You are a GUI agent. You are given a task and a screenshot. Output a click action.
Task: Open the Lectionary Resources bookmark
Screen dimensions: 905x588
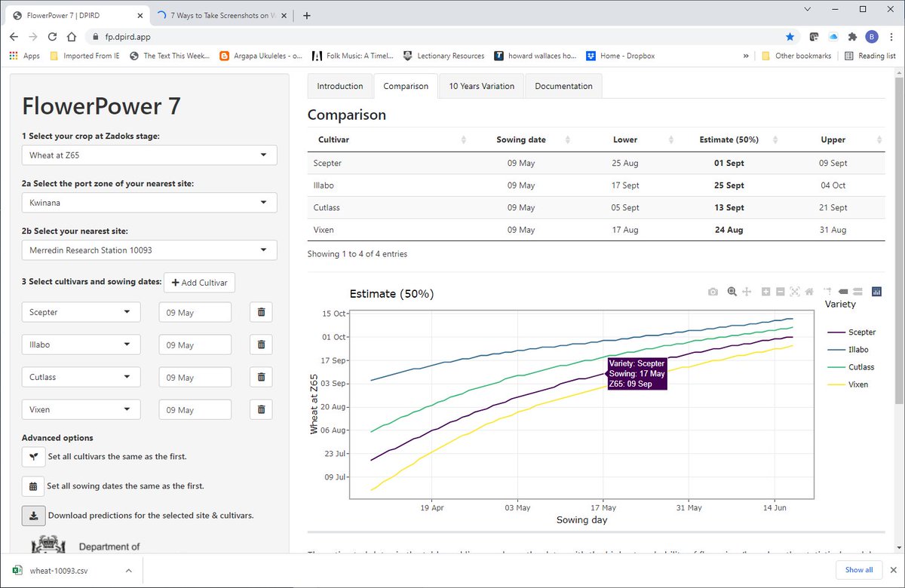(443, 56)
